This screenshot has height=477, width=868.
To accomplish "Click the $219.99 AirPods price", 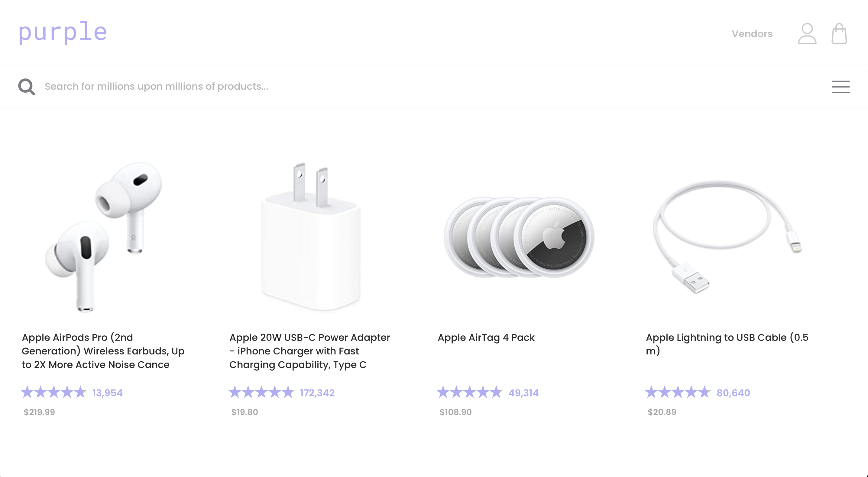I will [39, 412].
